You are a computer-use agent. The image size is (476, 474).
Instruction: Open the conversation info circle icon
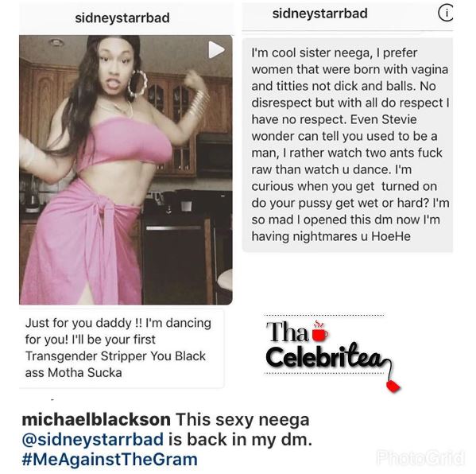click(446, 14)
